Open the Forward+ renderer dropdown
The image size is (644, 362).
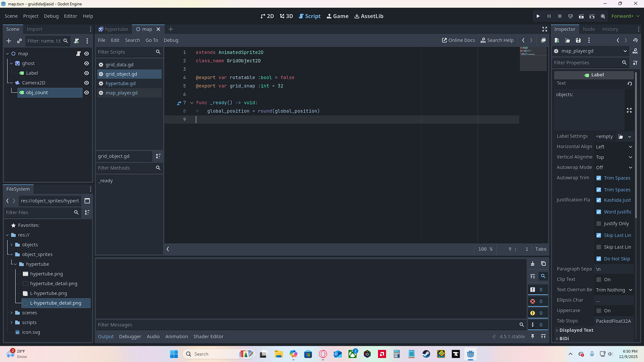(625, 16)
